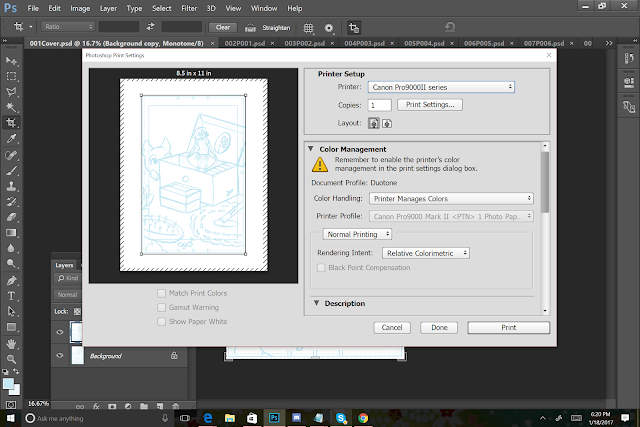Hide the Background layer via eye icon
640x427 pixels.
tap(59, 354)
